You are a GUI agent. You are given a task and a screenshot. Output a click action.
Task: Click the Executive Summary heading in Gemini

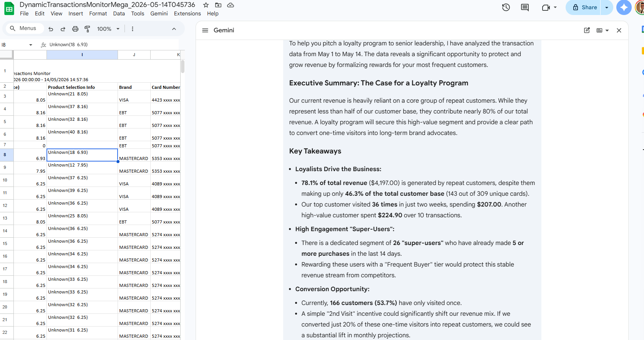click(x=378, y=83)
